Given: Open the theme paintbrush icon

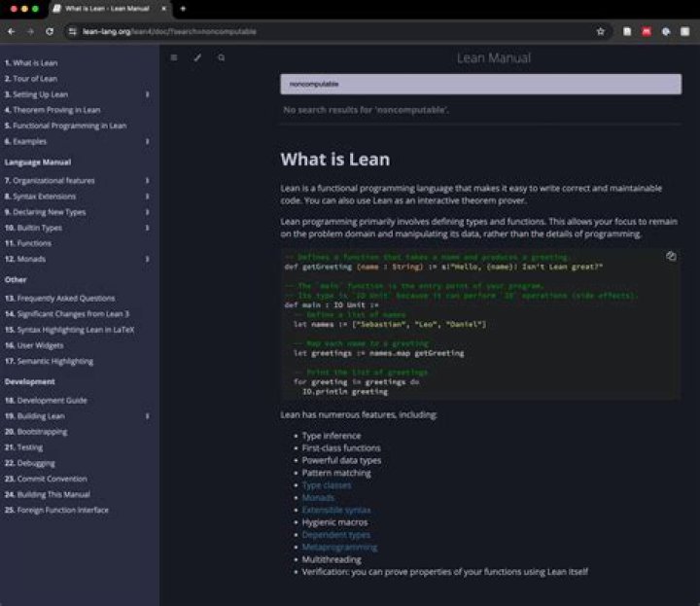Looking at the screenshot, I should [x=197, y=57].
